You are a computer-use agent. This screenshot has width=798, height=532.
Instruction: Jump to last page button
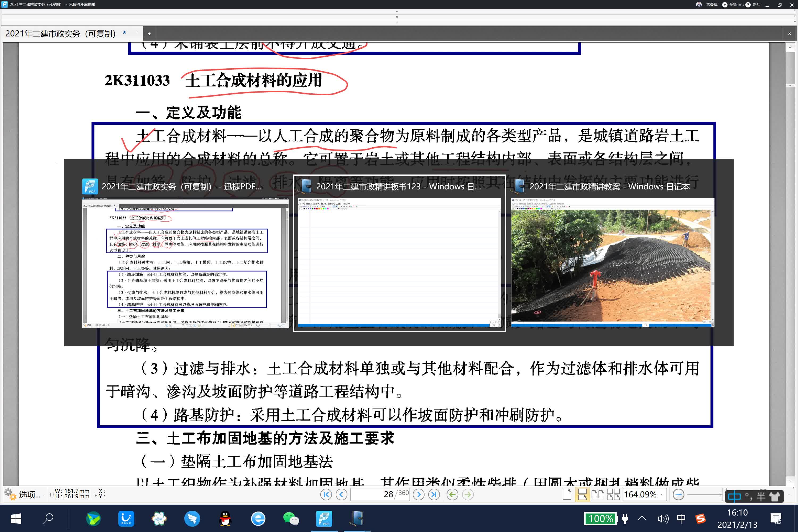point(434,494)
